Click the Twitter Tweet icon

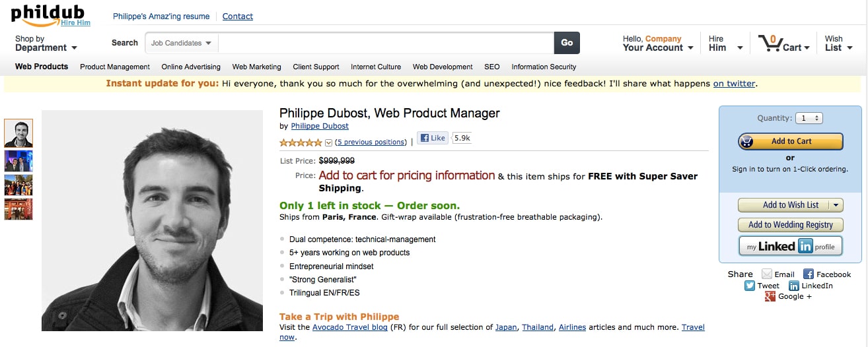pyautogui.click(x=750, y=286)
